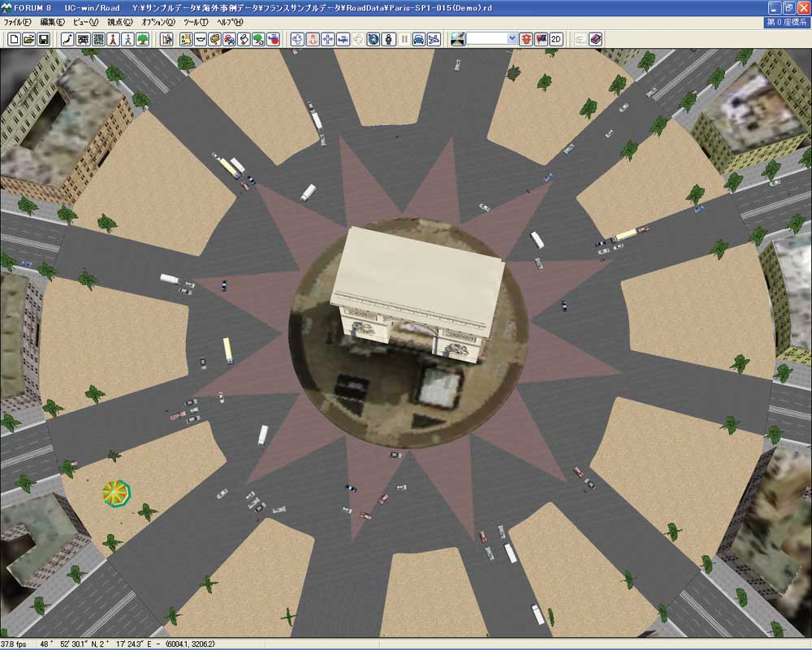Expand the empty toolbar dropdown list
The image size is (812, 650).
click(512, 39)
